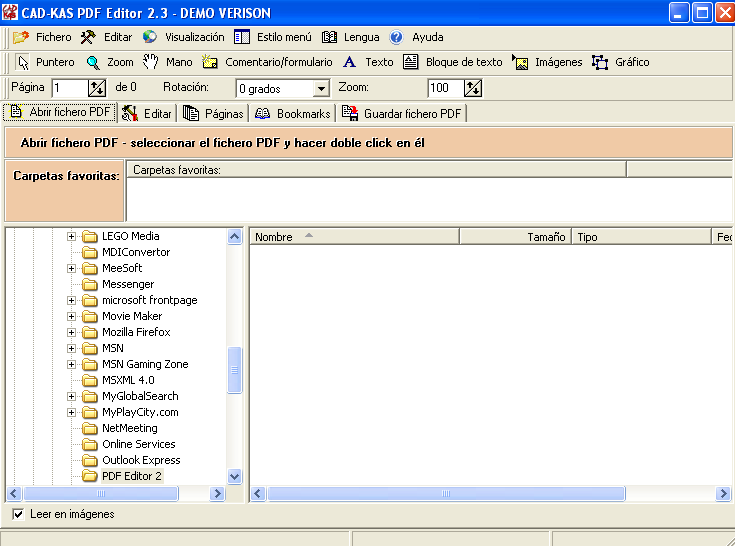
Task: Select the Movie Maker folder label
Action: (132, 316)
